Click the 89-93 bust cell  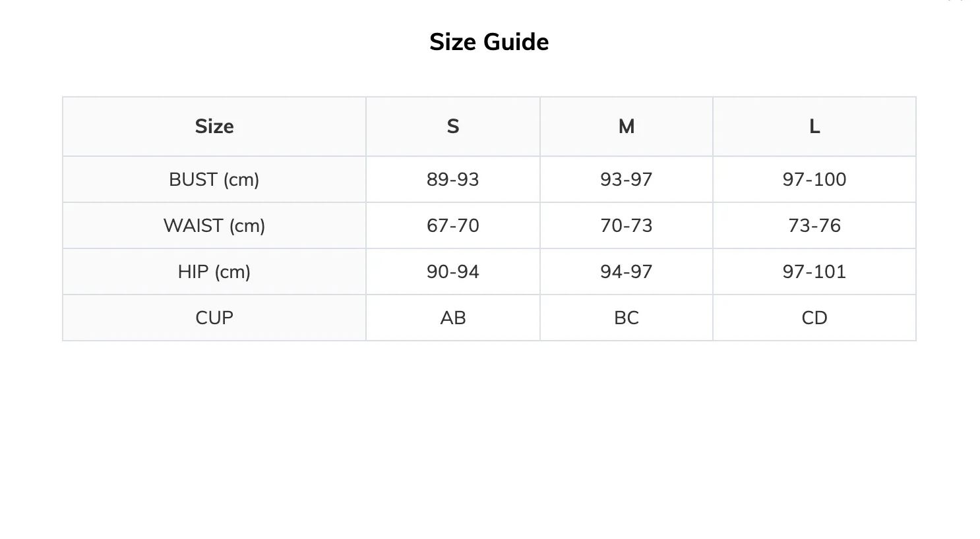pyautogui.click(x=453, y=179)
